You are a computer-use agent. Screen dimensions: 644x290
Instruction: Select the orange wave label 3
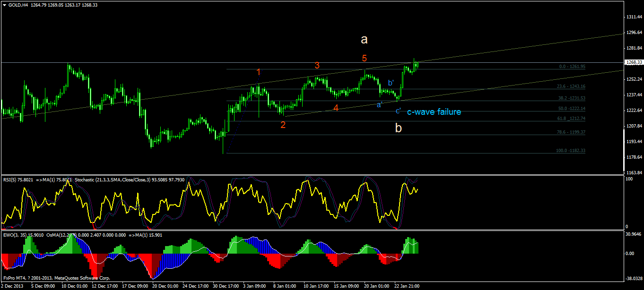[x=317, y=65]
